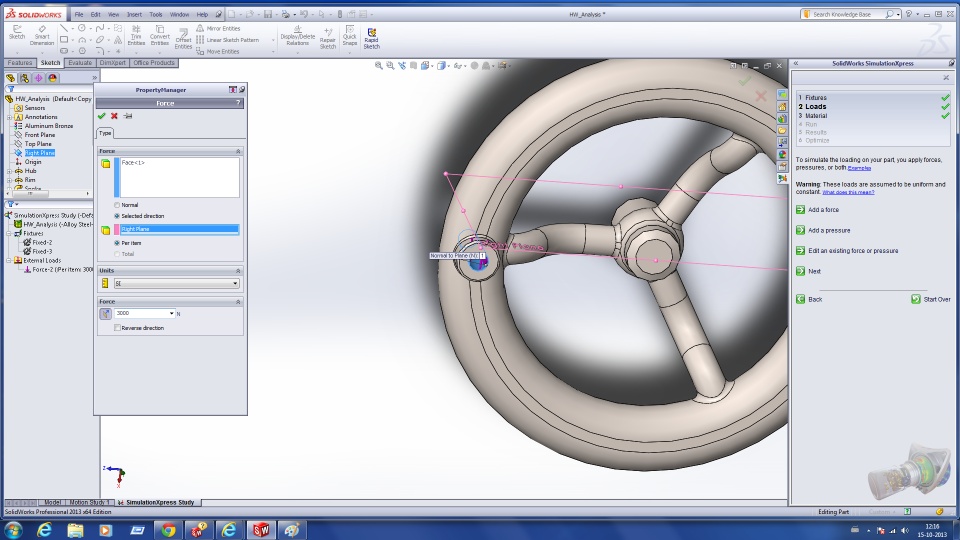The image size is (960, 540).
Task: Open Display/Delete Relations
Action: [x=298, y=36]
